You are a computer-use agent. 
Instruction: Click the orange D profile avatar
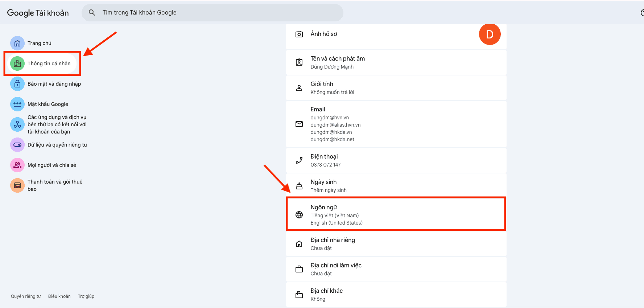490,34
